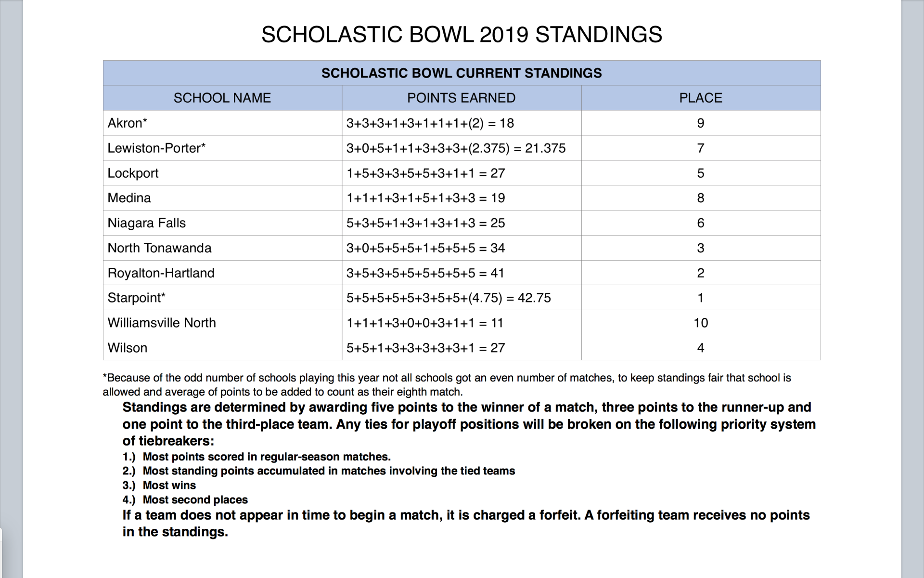This screenshot has height=578, width=924.
Task: Click the North Tonawanda school name cell
Action: coord(159,248)
